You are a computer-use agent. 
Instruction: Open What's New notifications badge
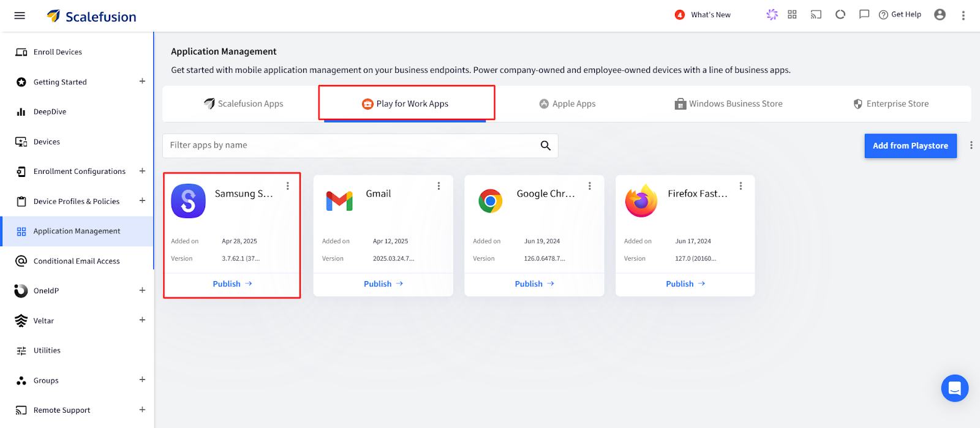(x=680, y=15)
